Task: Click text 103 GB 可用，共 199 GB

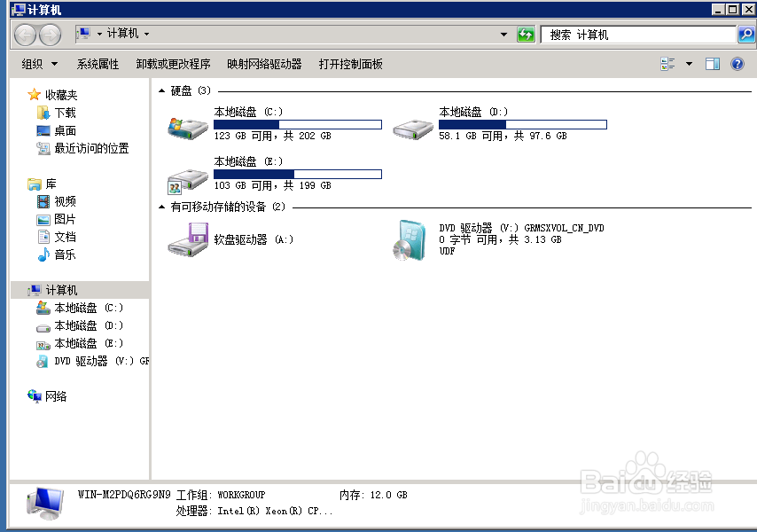Action: pyautogui.click(x=272, y=185)
